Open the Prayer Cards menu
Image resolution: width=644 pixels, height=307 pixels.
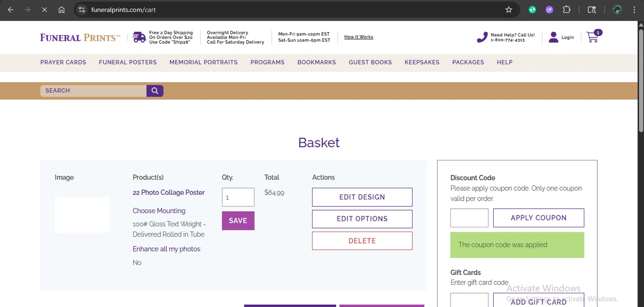pos(63,62)
